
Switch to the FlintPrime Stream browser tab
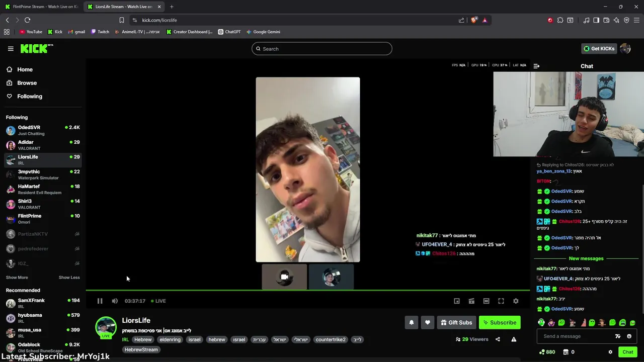coord(42,7)
